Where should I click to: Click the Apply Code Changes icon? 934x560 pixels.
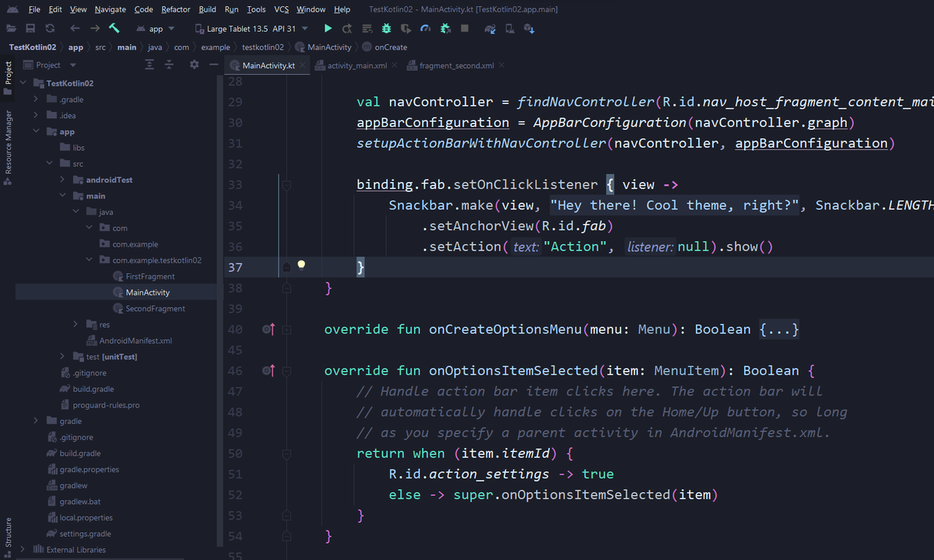[367, 29]
